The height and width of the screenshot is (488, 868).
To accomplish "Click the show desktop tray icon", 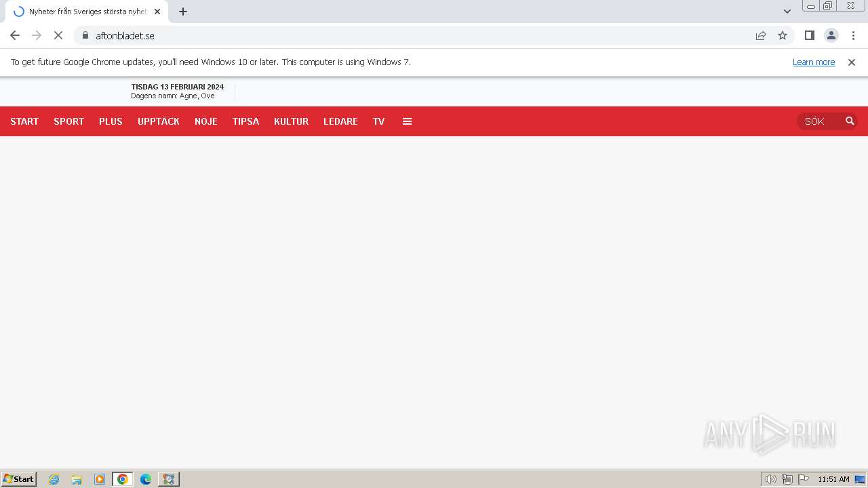I will click(x=860, y=479).
